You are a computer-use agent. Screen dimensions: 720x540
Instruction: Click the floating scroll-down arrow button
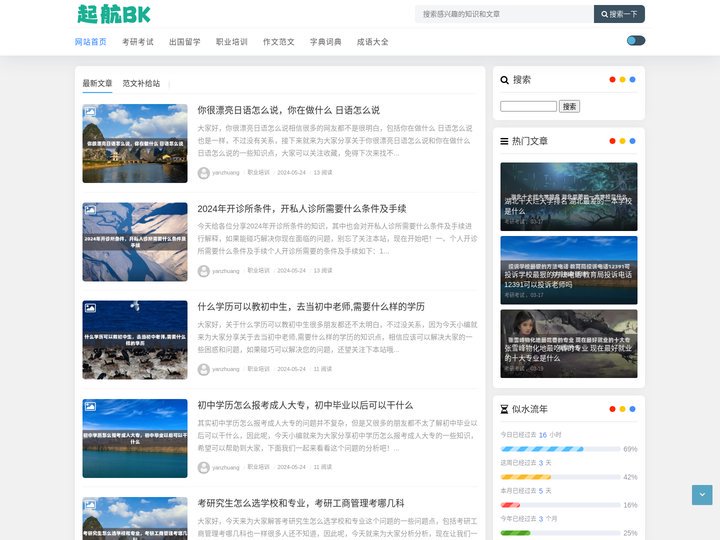(x=702, y=495)
